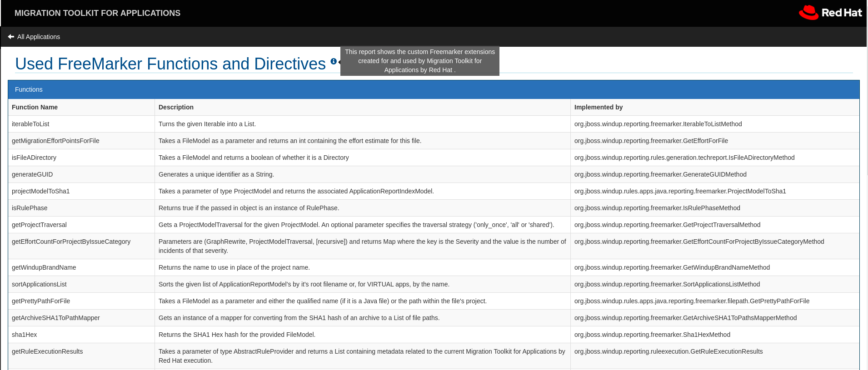Select the sortApplicationsList function name
This screenshot has height=370, width=868.
click(x=39, y=284)
